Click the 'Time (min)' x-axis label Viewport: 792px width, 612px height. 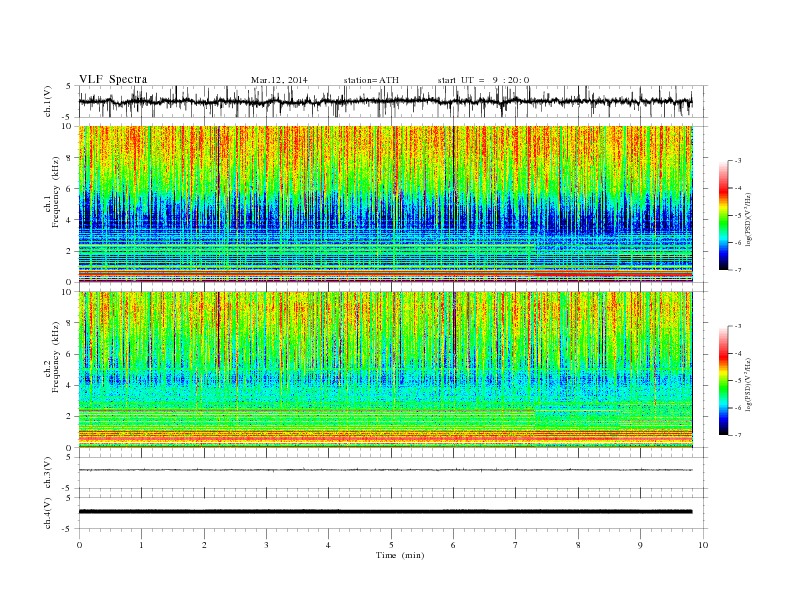400,555
